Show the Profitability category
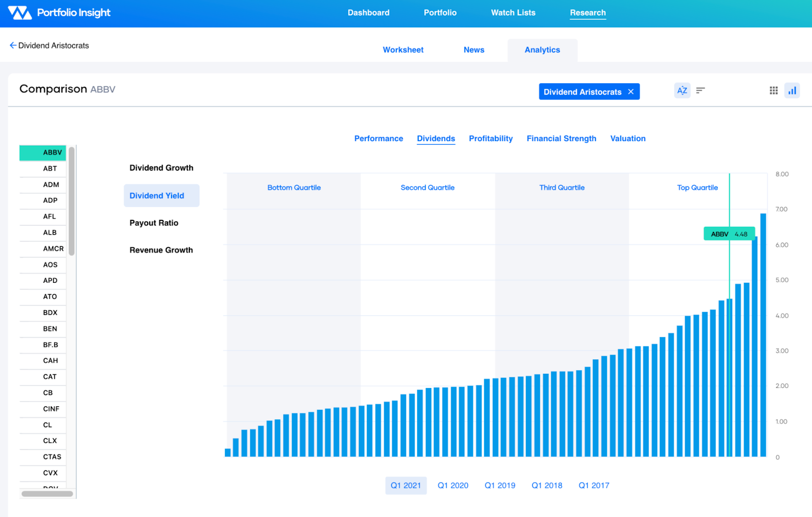 [491, 139]
